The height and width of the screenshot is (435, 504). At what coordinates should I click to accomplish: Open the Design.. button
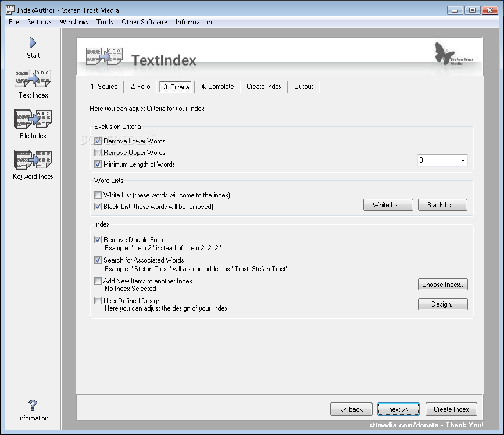[442, 304]
